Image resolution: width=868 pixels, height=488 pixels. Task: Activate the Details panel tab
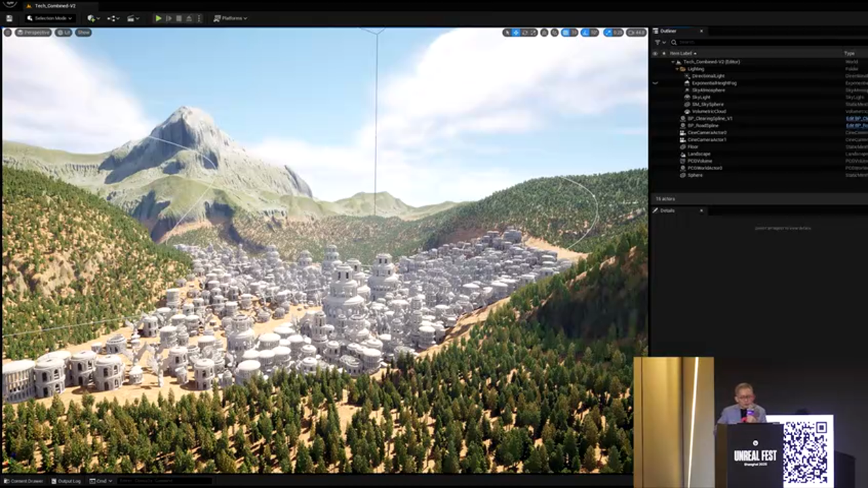[x=667, y=211]
